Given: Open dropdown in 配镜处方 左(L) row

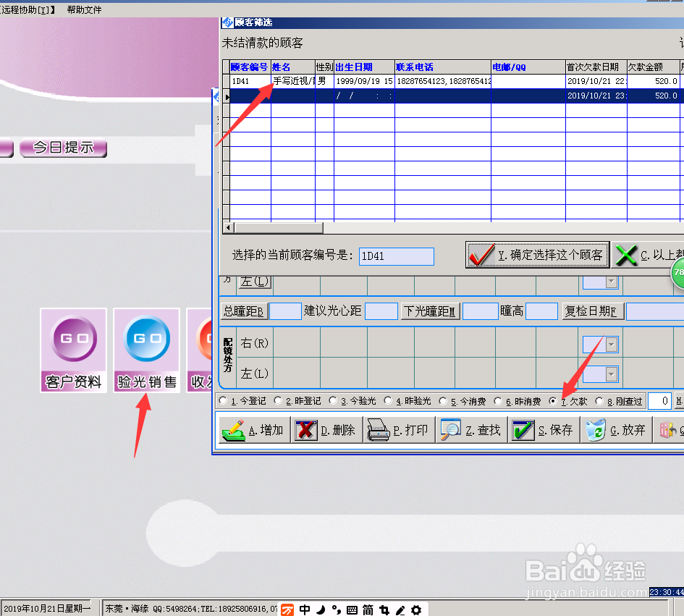Looking at the screenshot, I should [611, 374].
